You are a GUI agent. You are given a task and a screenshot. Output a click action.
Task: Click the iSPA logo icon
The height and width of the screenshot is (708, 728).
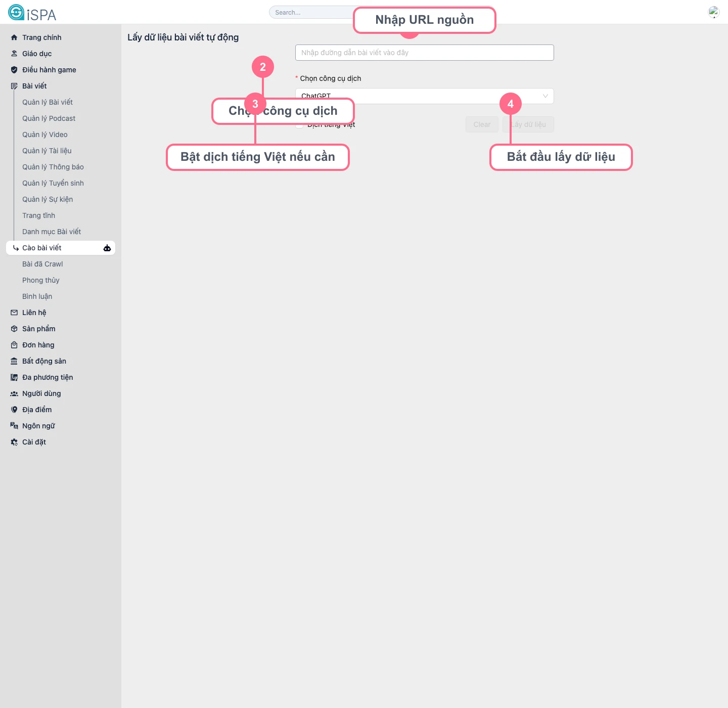click(16, 13)
